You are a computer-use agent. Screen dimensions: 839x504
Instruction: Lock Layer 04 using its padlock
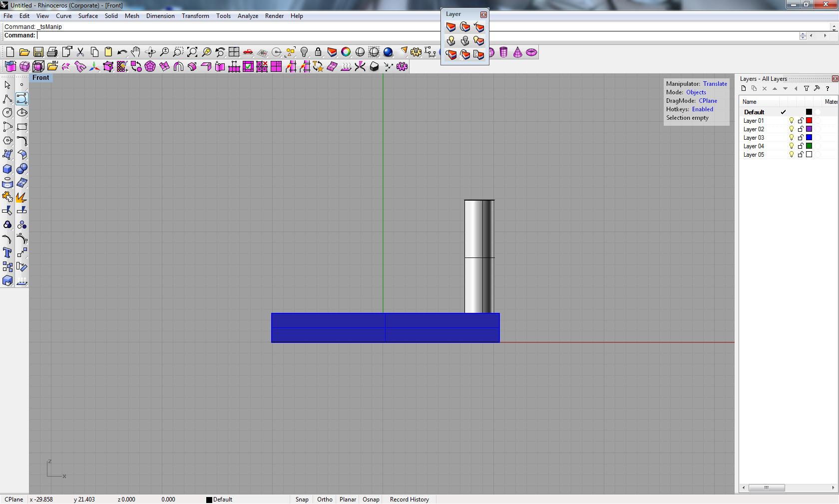800,146
